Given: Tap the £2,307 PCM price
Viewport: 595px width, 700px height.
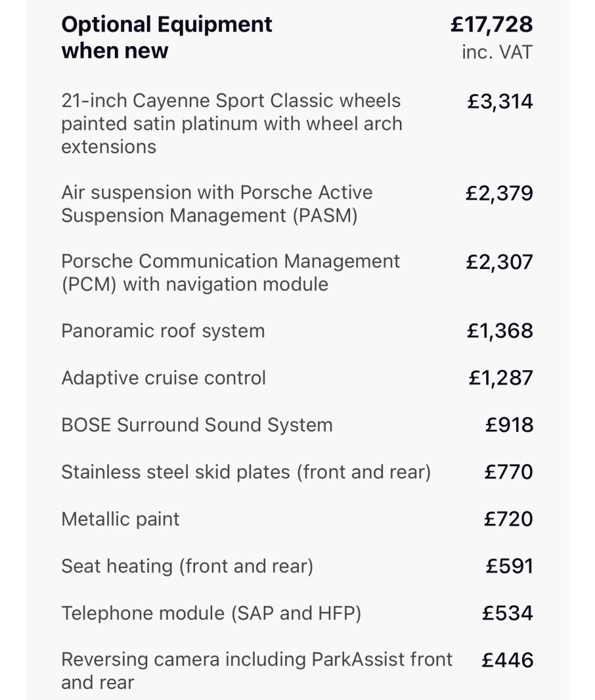Looking at the screenshot, I should pos(499,262).
